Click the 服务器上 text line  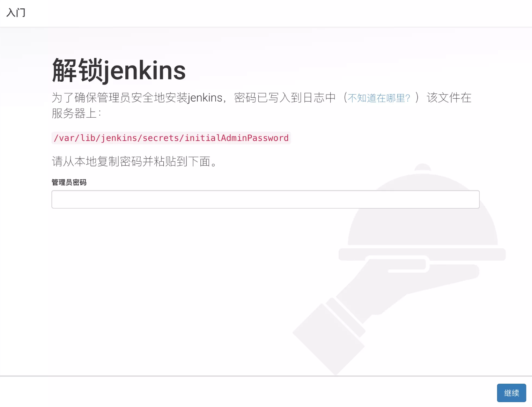(76, 113)
